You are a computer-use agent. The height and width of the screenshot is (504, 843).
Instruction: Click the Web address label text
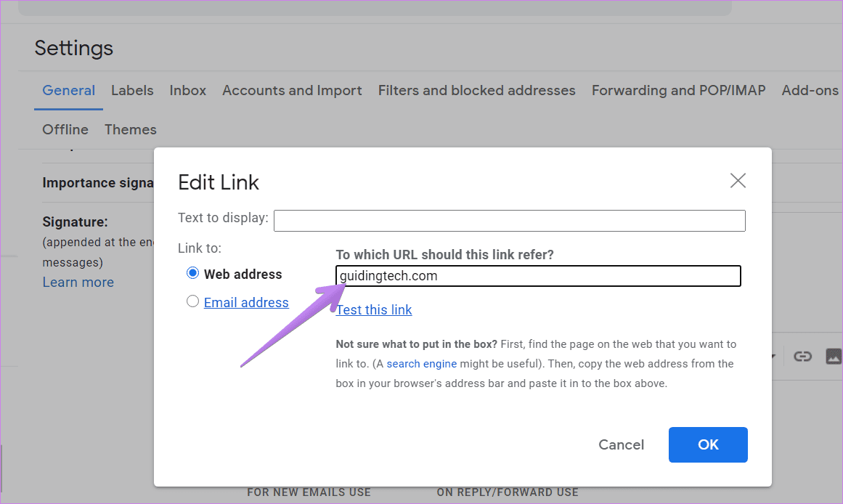point(243,275)
